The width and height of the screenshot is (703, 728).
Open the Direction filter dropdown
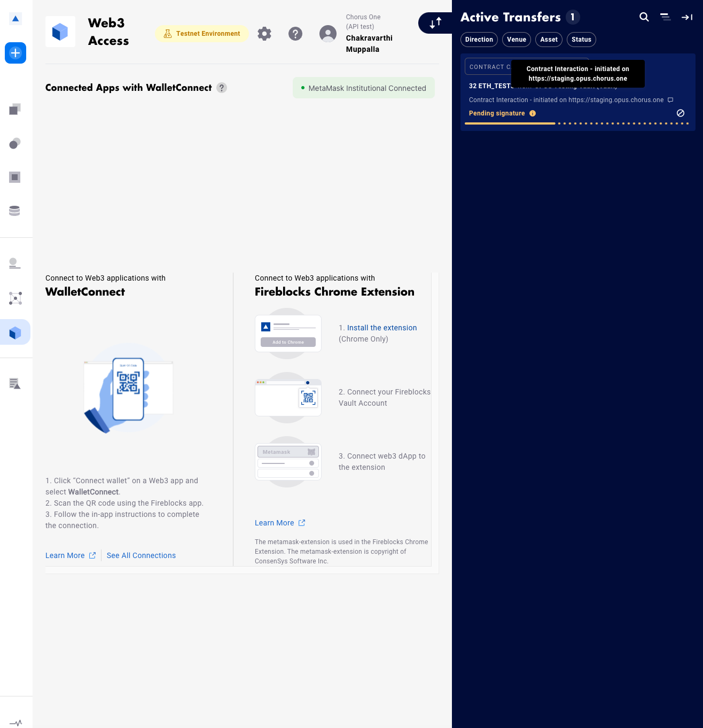click(x=479, y=40)
